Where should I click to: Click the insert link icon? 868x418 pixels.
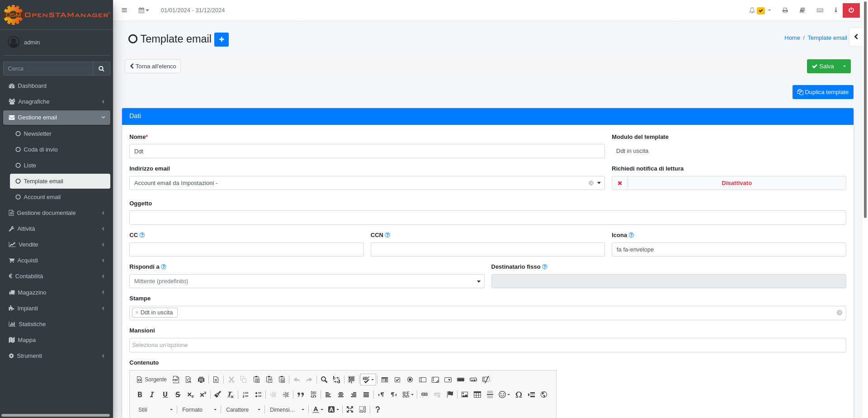click(x=425, y=394)
